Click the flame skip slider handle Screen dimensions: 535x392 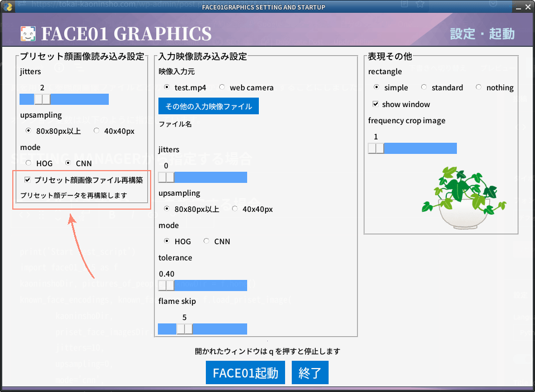tap(185, 329)
